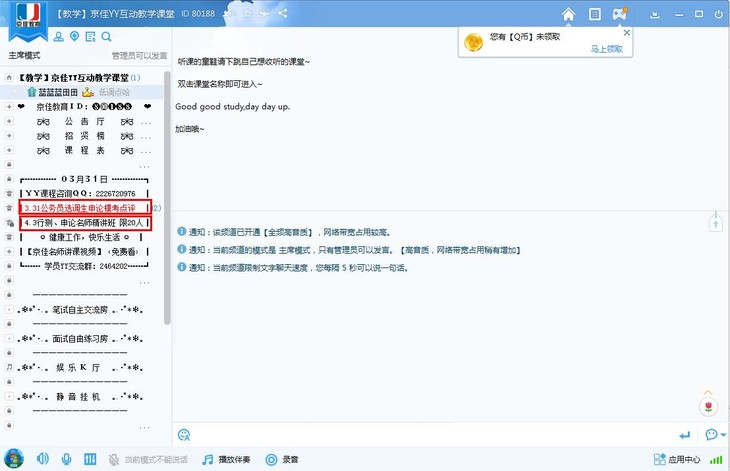The width and height of the screenshot is (730, 471).
Task: Click the small up chevron above flower icon
Action: point(708,392)
